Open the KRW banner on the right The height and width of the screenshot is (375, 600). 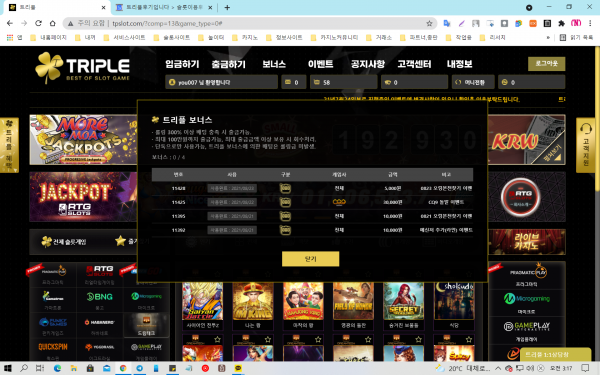tap(527, 140)
